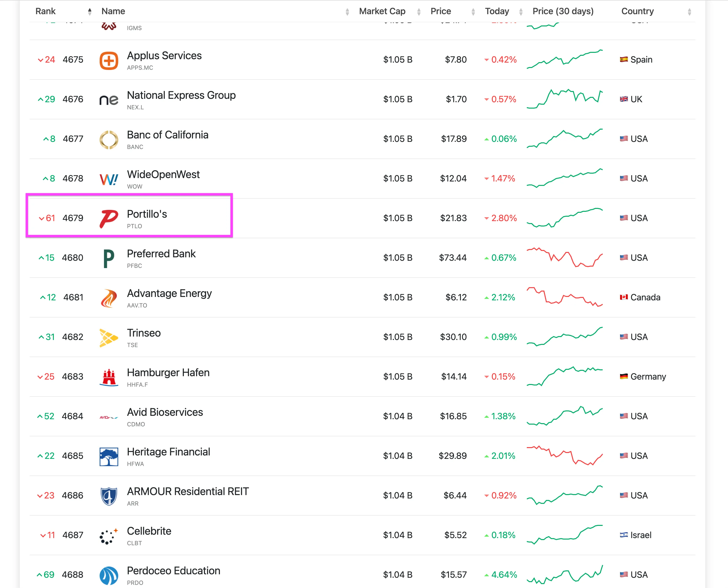Click the Canada country label
Viewport: 728px width, 588px height.
(x=645, y=297)
